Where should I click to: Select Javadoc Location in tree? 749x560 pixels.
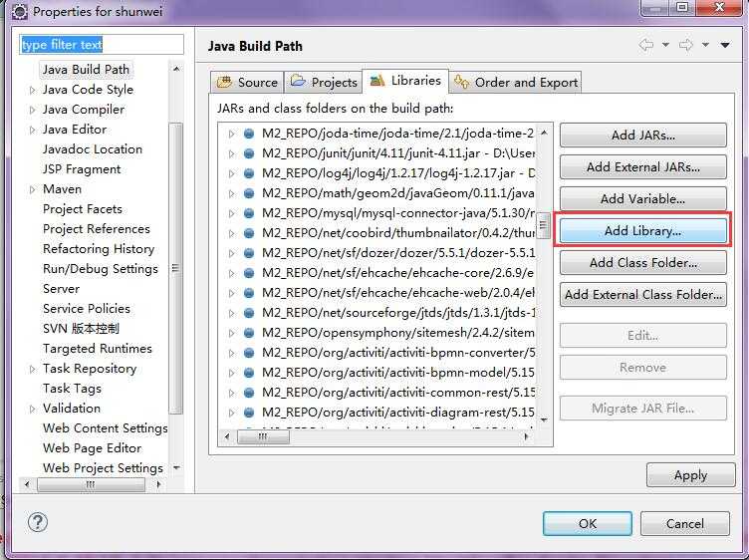(x=93, y=149)
